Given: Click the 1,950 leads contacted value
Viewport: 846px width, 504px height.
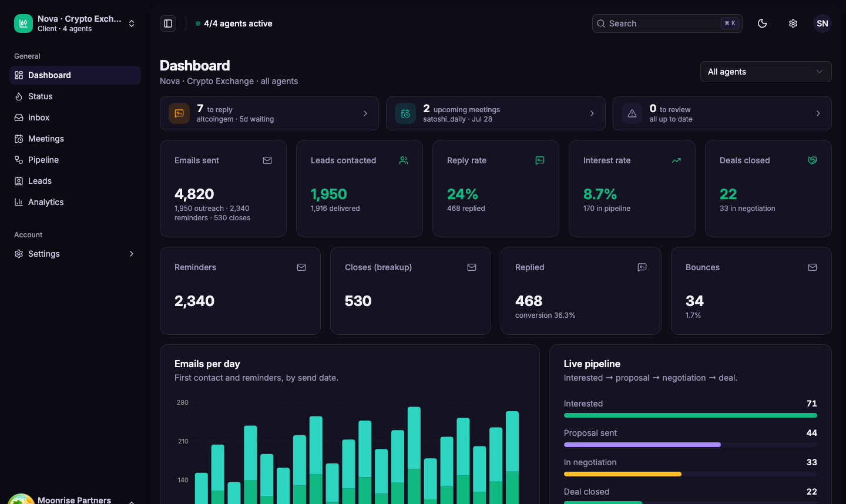Looking at the screenshot, I should click(329, 194).
